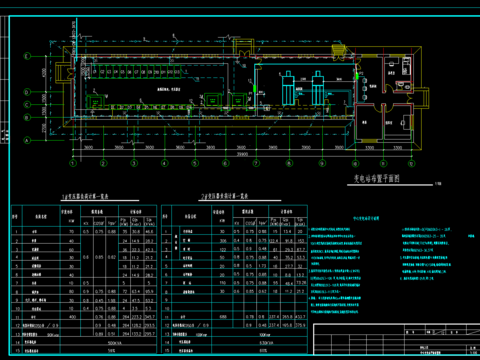Screen dimensions: 480x360
Task: Click the left side entrance door symbol
Action: point(63,72)
